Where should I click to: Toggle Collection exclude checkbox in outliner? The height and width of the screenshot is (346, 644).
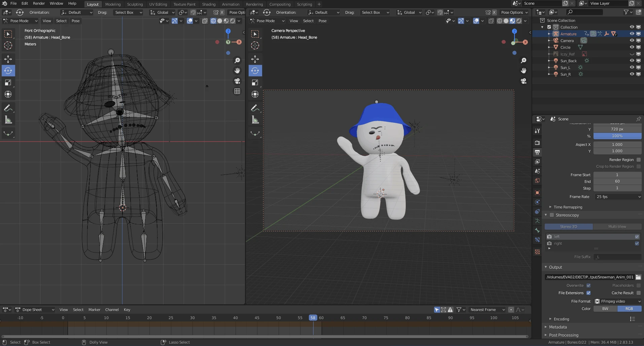click(x=549, y=27)
